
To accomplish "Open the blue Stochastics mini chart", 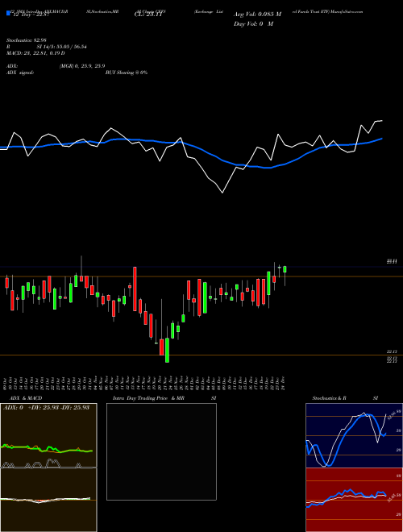I will [354, 435].
